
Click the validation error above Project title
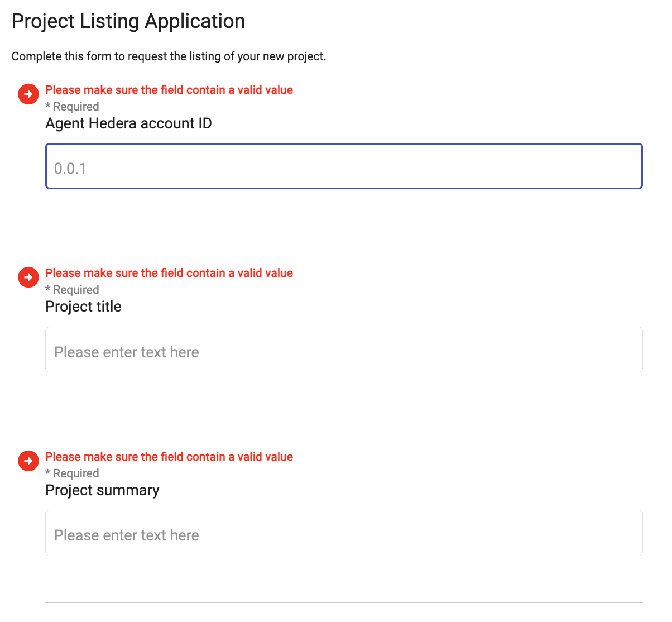point(169,273)
